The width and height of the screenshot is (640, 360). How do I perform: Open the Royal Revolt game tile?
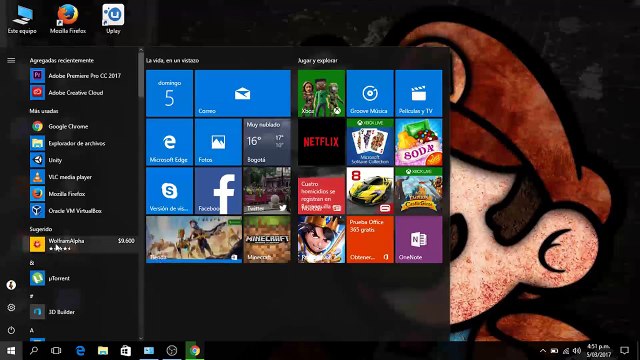coord(321,240)
